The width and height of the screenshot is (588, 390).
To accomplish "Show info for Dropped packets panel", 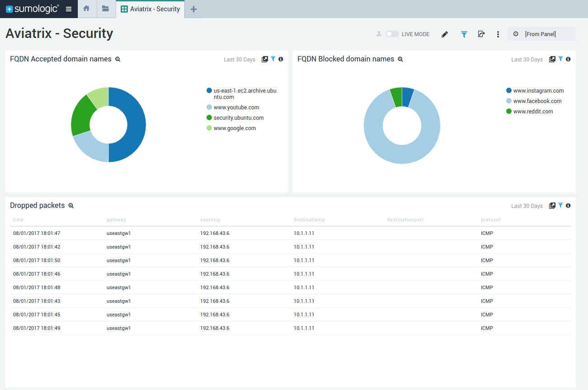I will (x=568, y=206).
